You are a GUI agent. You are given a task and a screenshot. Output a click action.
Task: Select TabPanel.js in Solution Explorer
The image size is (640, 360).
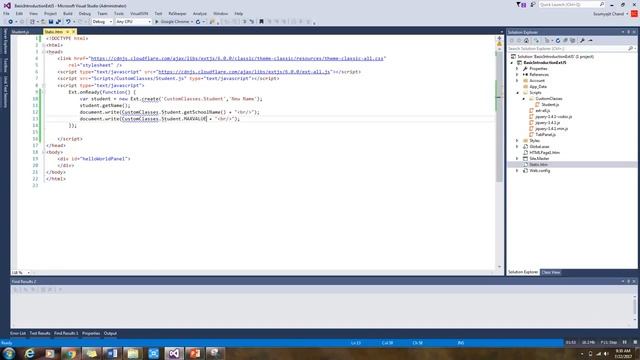[545, 134]
